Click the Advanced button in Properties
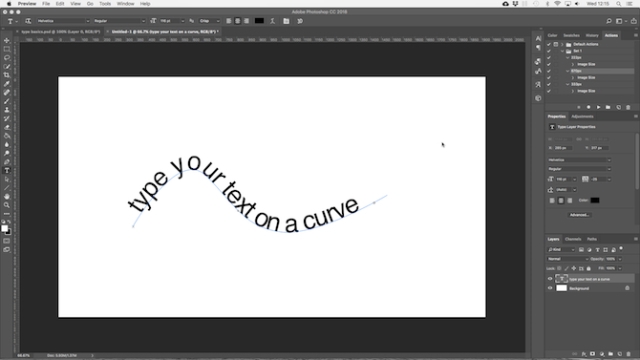 (579, 215)
